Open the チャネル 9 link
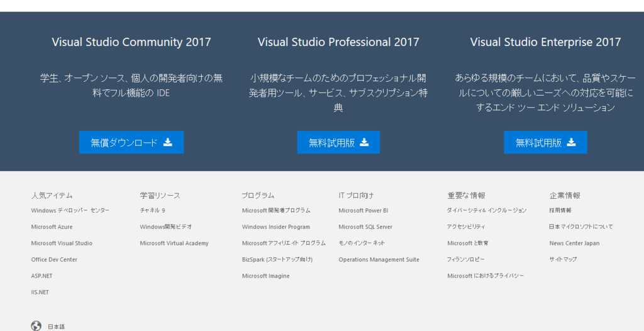This screenshot has height=331, width=644. pyautogui.click(x=152, y=211)
